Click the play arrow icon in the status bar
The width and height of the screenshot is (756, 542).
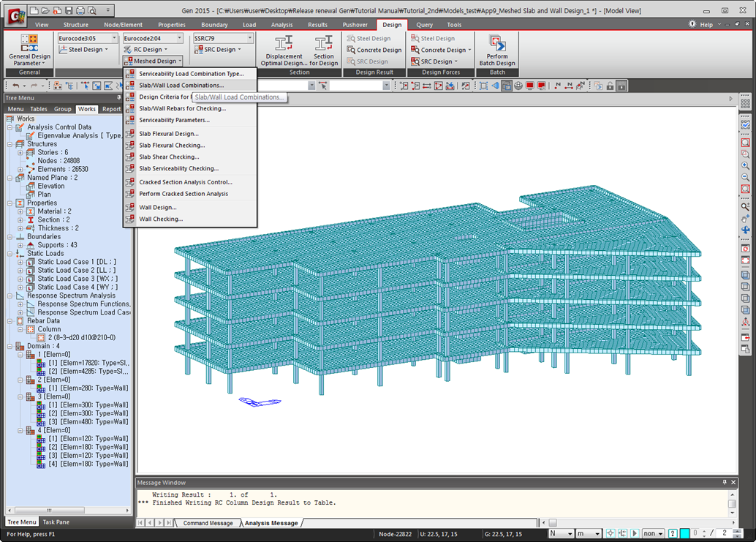635,533
